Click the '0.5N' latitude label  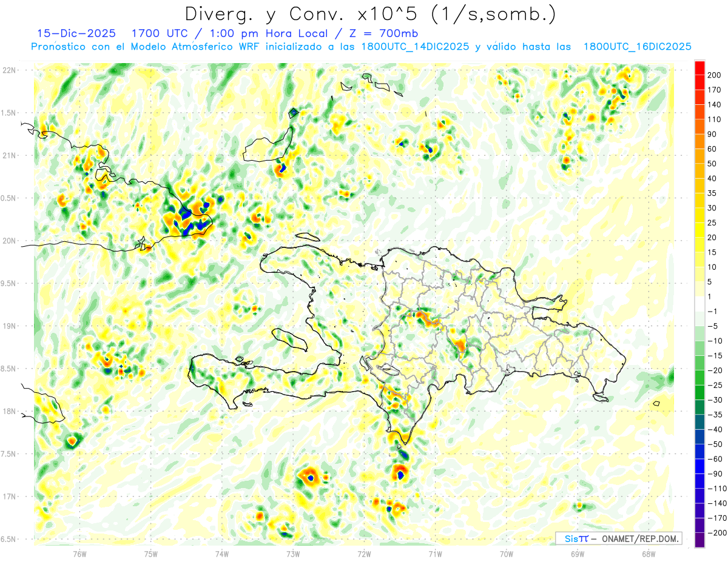8,198
